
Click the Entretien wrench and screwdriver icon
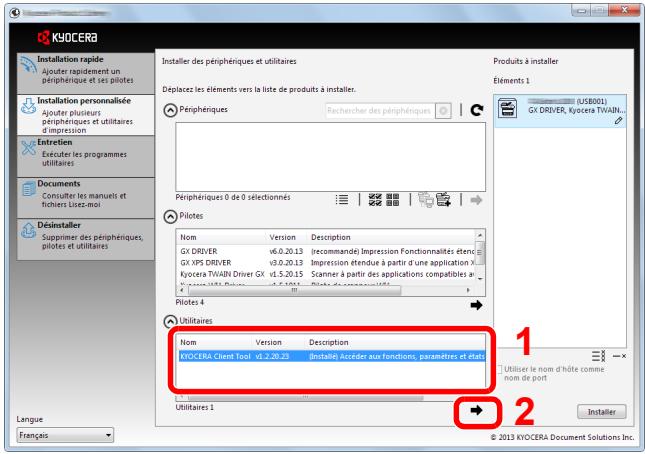tap(28, 148)
